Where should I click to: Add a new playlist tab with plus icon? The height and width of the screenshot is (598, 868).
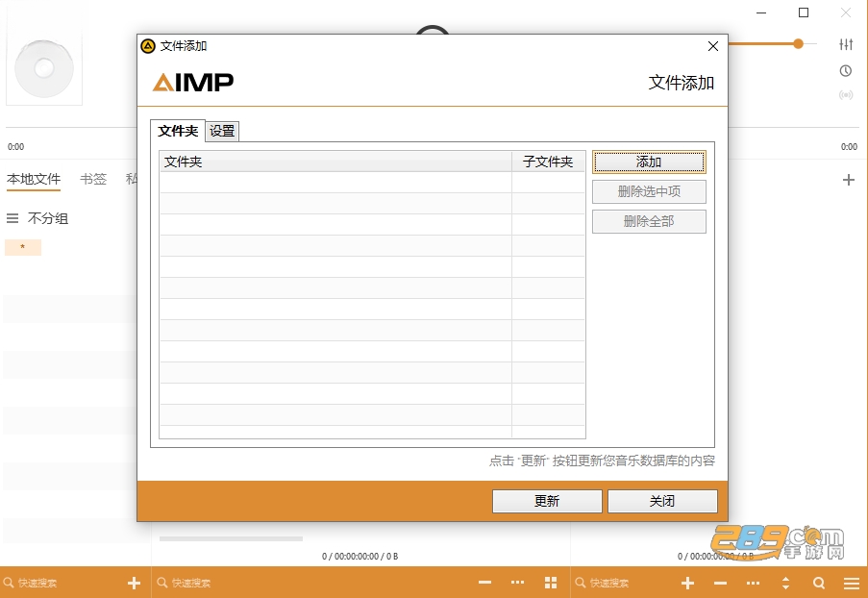[849, 180]
